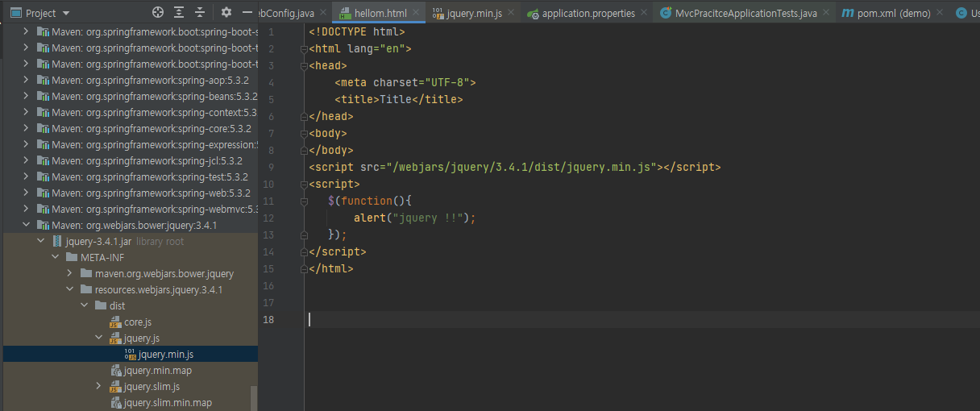Viewport: 980px width, 411px height.
Task: Click the Project view window icon
Action: (15, 13)
